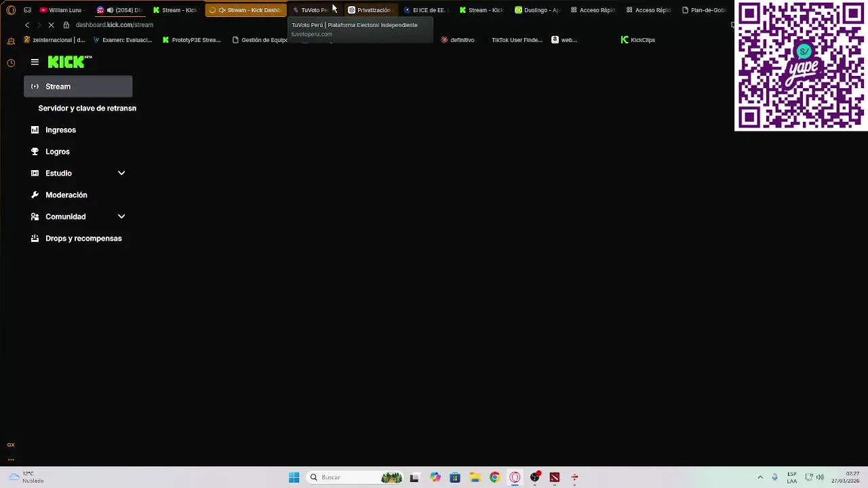Viewport: 868px width, 488px height.
Task: Click the Yape QR code overlay
Action: pyautogui.click(x=801, y=66)
